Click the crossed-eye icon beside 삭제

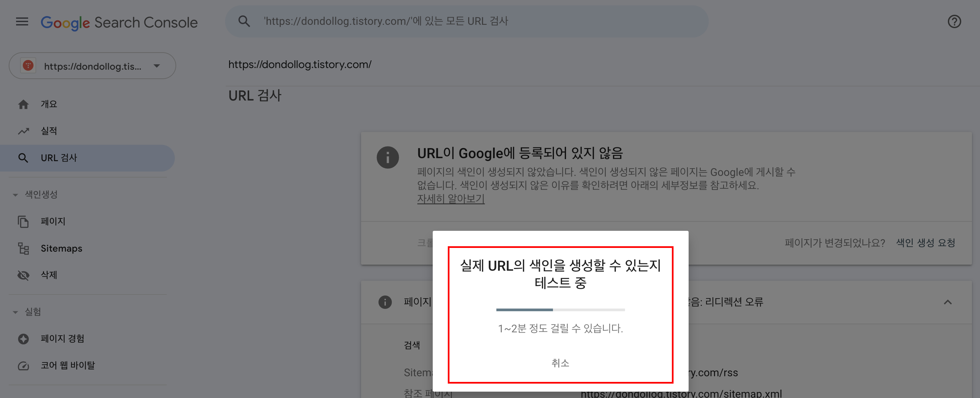tap(23, 275)
